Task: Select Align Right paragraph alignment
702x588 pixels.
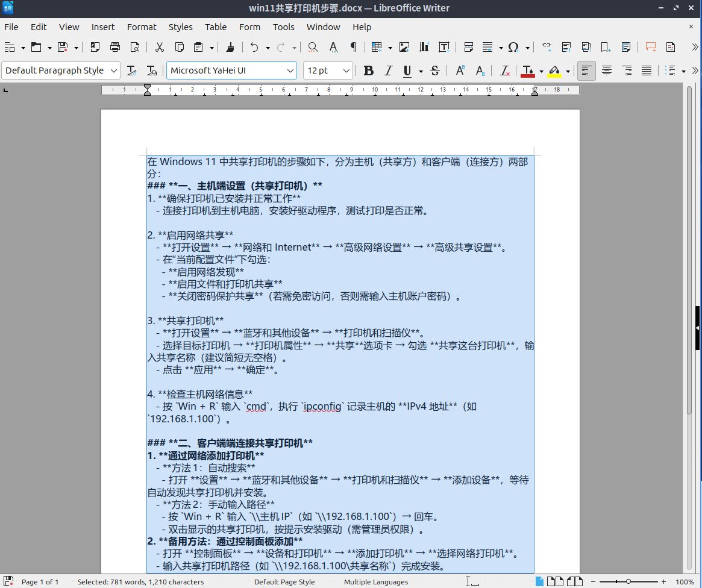Action: tap(627, 70)
